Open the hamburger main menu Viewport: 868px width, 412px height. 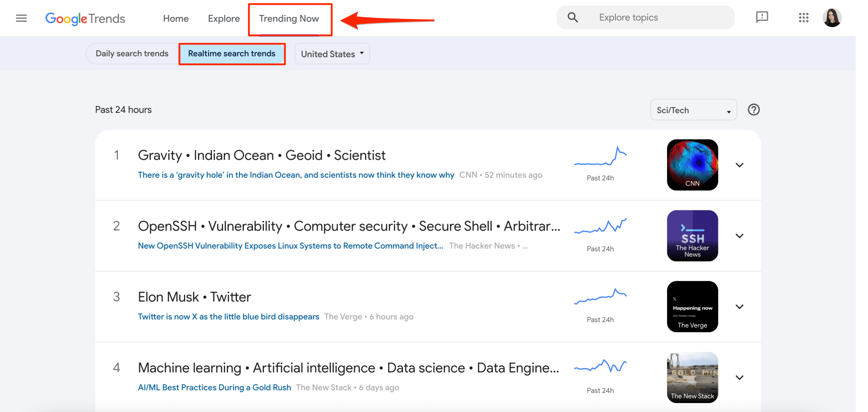click(21, 18)
